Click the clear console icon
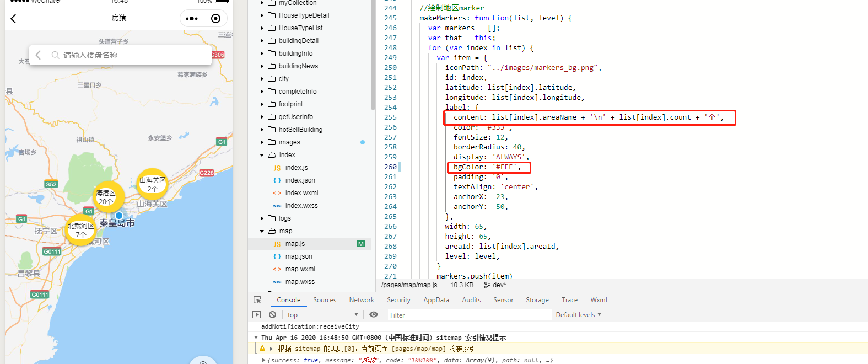The height and width of the screenshot is (364, 868). click(x=272, y=315)
